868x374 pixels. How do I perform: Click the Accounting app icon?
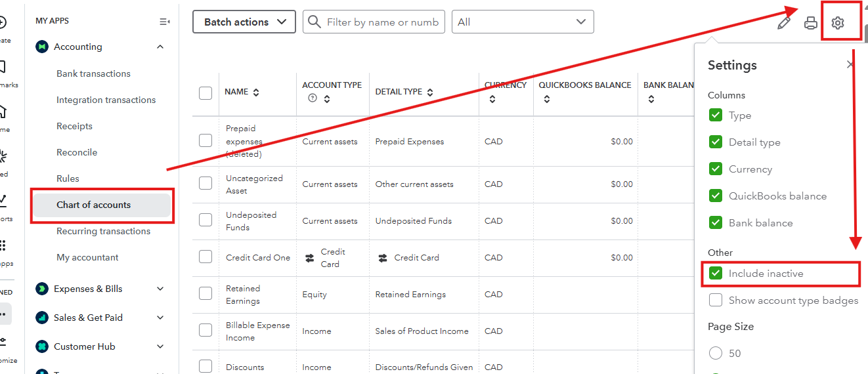click(x=42, y=47)
